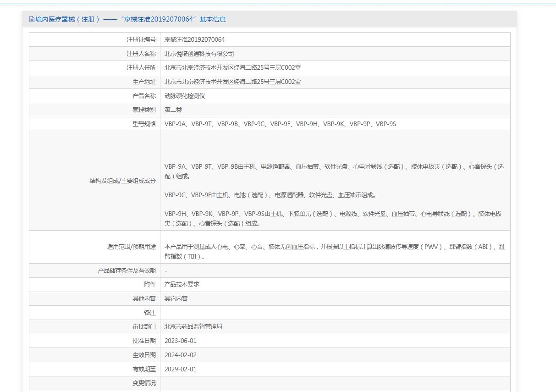The width and height of the screenshot is (556, 392).
Task: Click the label 生效日期
Action: pos(144,355)
